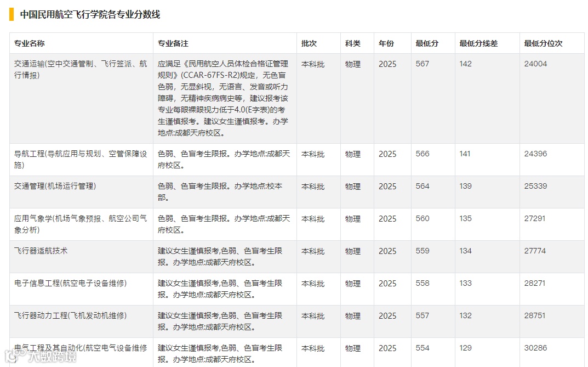The height and width of the screenshot is (367, 588).
Task: Click rank value 24004
Action: (535, 64)
